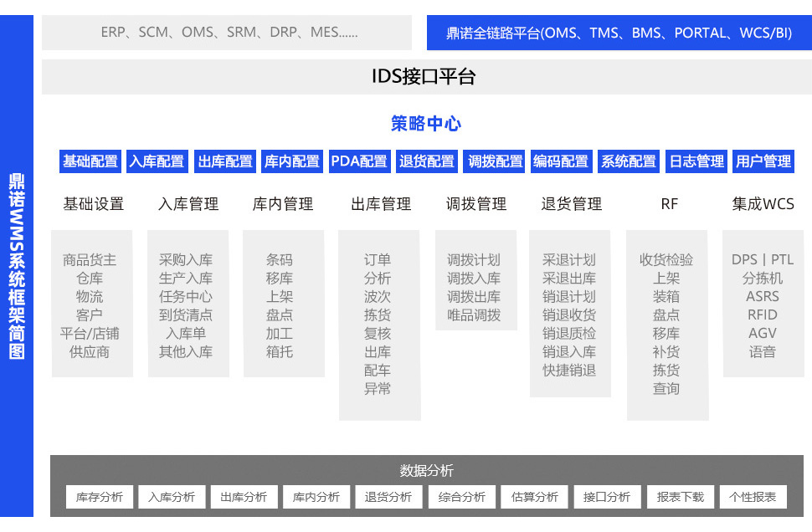
Task: Switch to the 集成WCS column
Action: (x=763, y=203)
